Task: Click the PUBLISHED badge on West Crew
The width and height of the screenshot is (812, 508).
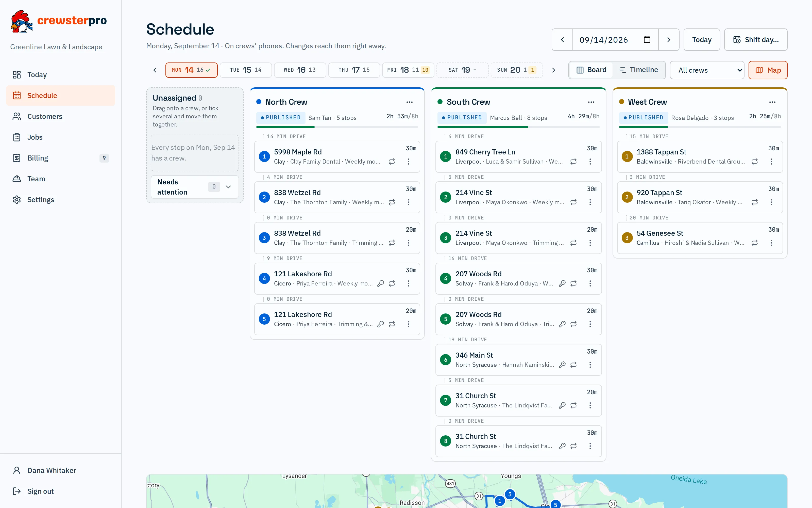Action: click(643, 118)
